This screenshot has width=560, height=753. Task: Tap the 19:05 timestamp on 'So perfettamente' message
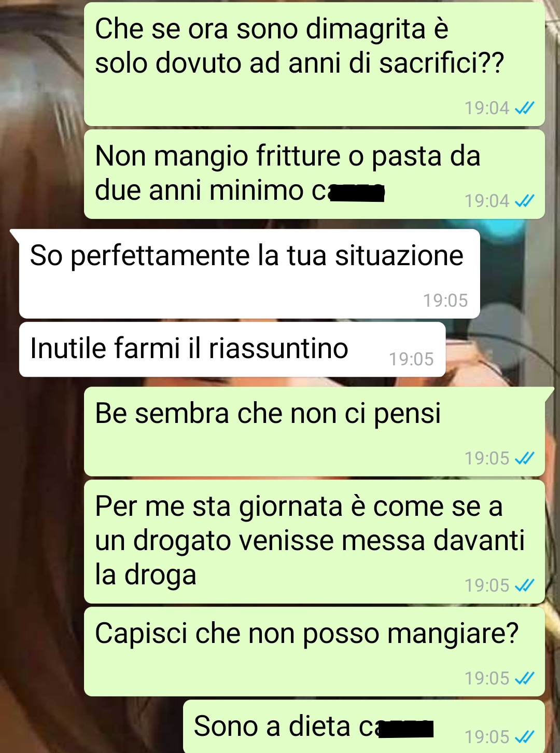click(x=445, y=300)
